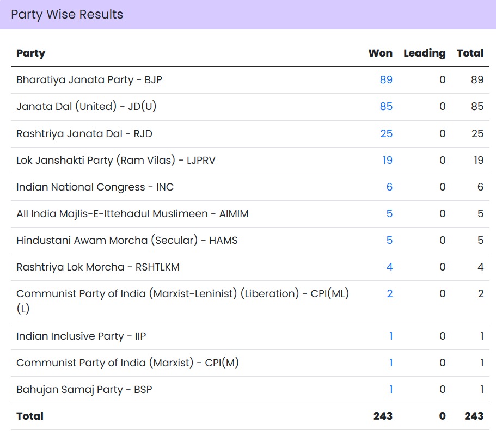Screen dimensions: 496x448
Task: Select the Janata Dal (United) party name
Action: (x=86, y=107)
